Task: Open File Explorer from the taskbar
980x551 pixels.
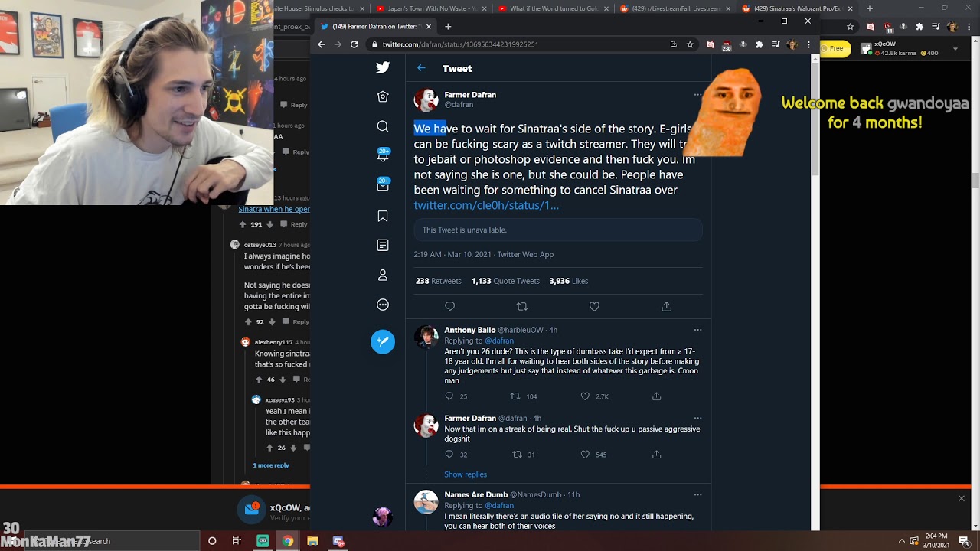Action: (x=312, y=541)
